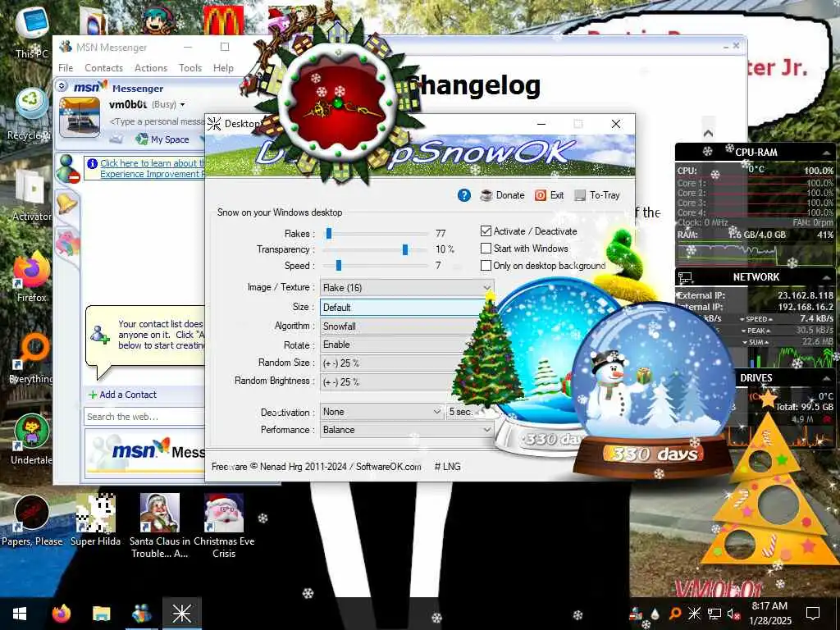Click the Experience Improvement info link
The width and height of the screenshot is (840, 630).
[x=152, y=169]
